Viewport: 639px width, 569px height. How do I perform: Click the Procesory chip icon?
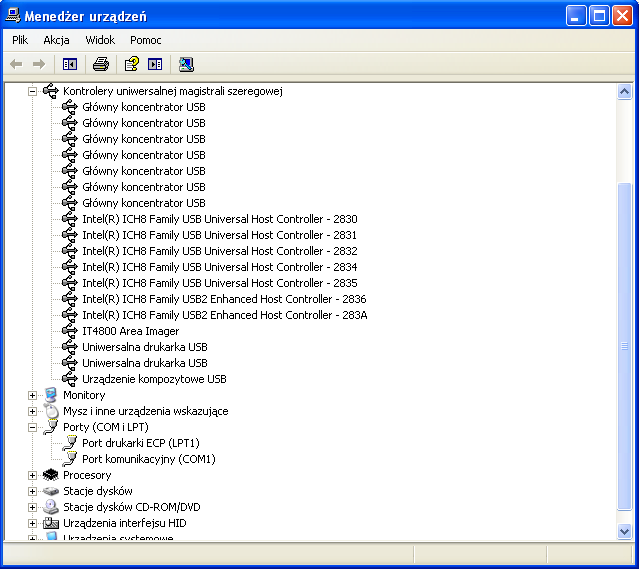51,475
